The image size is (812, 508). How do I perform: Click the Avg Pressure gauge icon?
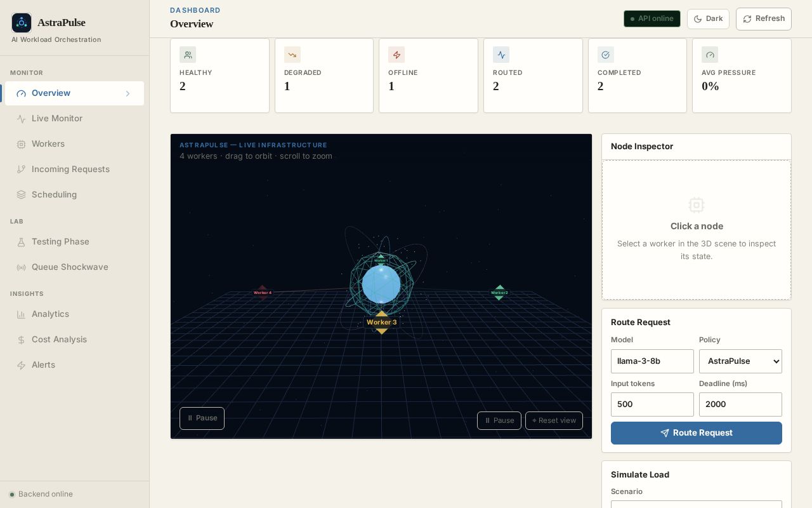tap(710, 55)
